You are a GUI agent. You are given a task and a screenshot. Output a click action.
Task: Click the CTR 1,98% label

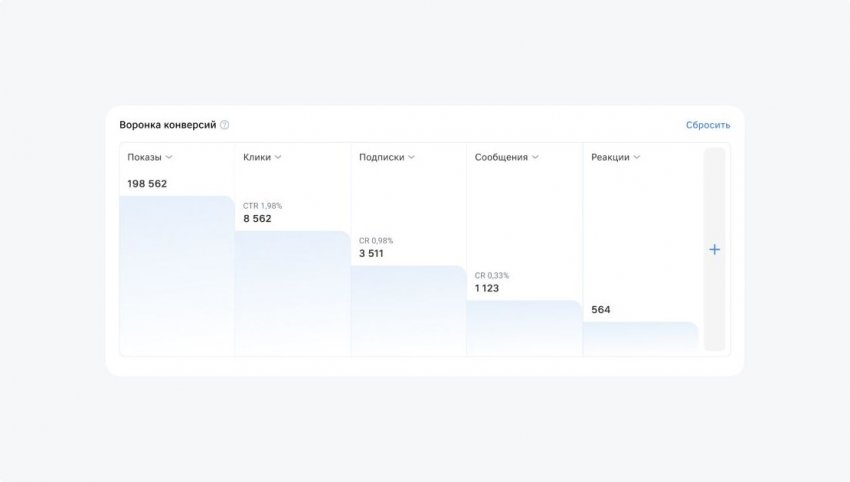click(262, 206)
